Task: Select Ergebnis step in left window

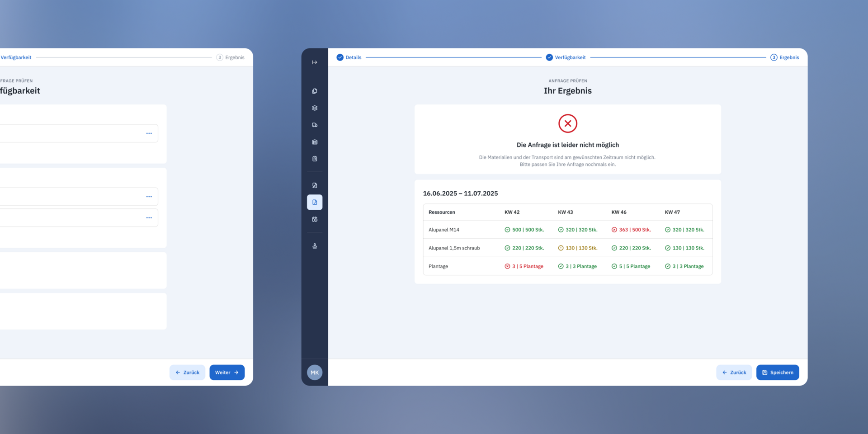Action: click(231, 57)
